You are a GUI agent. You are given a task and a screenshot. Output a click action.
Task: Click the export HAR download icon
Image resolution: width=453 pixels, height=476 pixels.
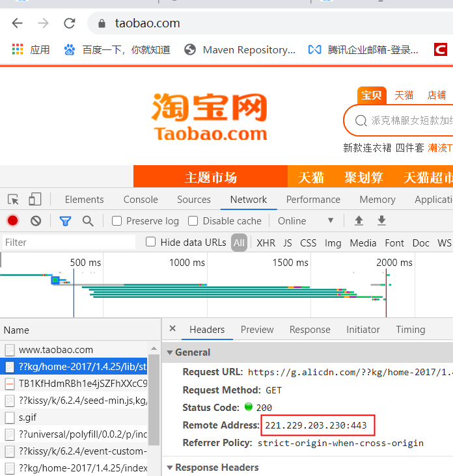381,220
